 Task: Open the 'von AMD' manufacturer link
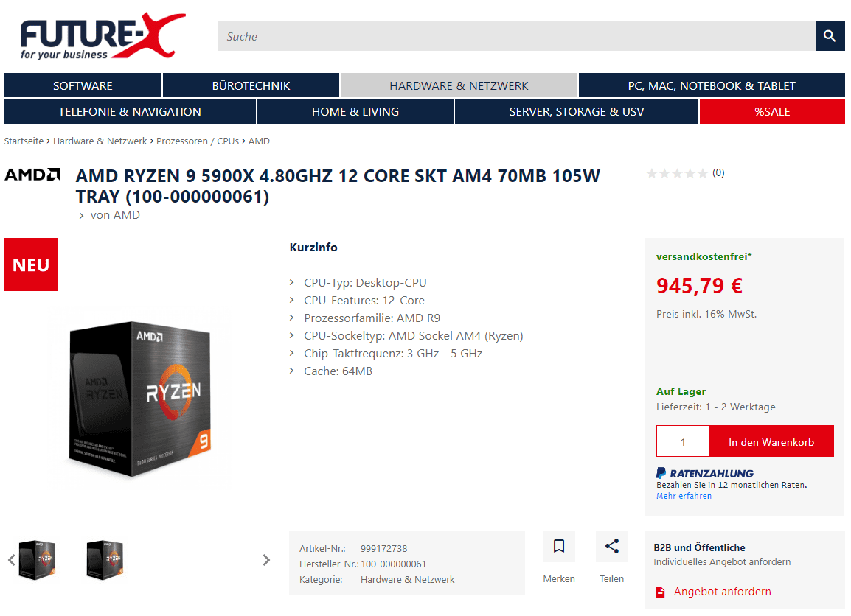pyautogui.click(x=114, y=215)
